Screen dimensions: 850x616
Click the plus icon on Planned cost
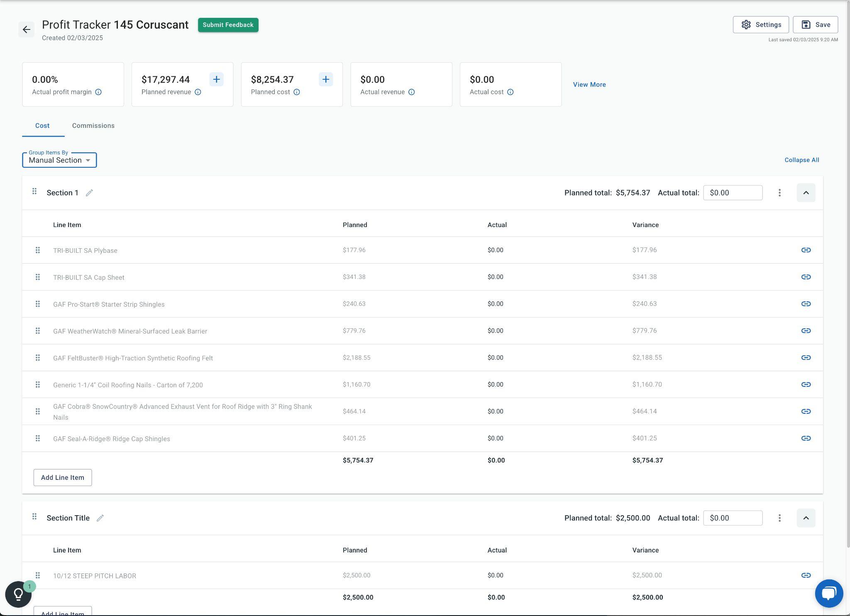[326, 79]
